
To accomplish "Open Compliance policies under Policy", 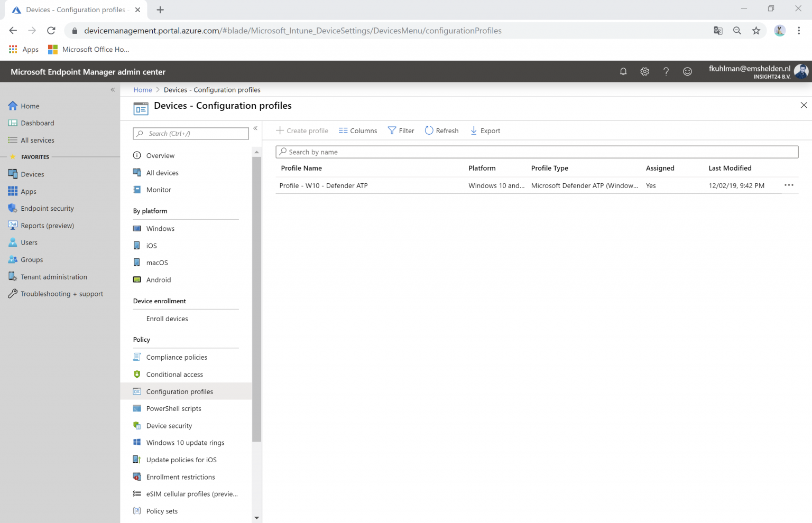I will pos(177,357).
